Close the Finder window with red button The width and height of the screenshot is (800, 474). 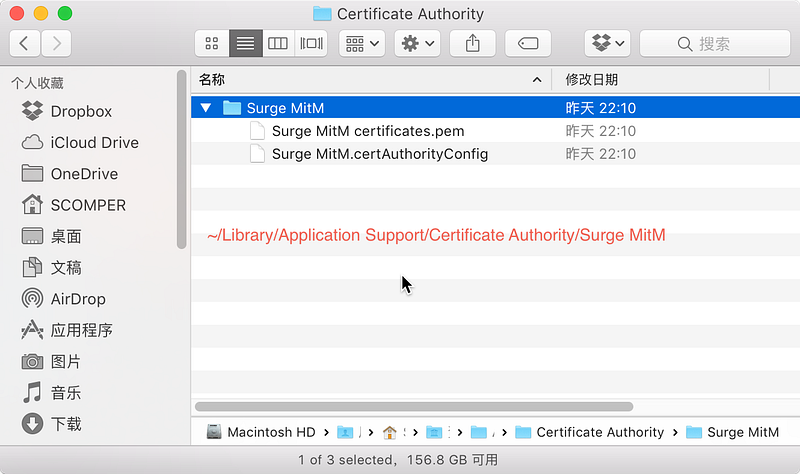coord(17,13)
